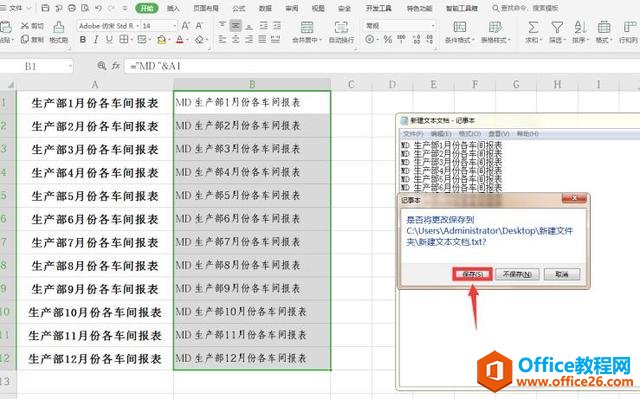Click the increase font size icon
This screenshot has height=399, width=640.
[185, 26]
